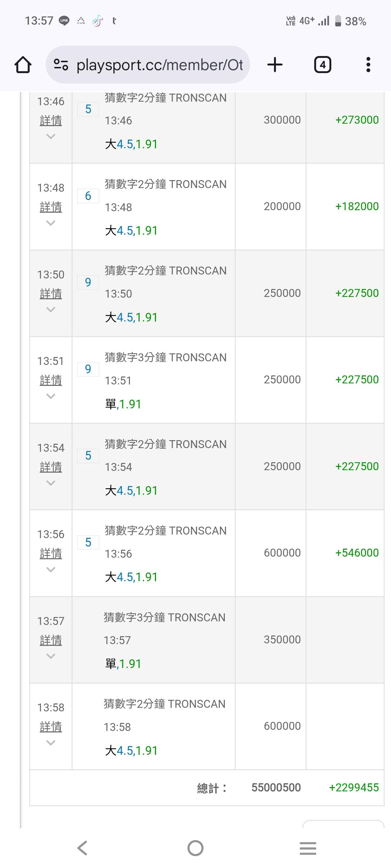Tap the result number 9 badge at 13:50
Screen dimensions: 391x868
(x=88, y=282)
